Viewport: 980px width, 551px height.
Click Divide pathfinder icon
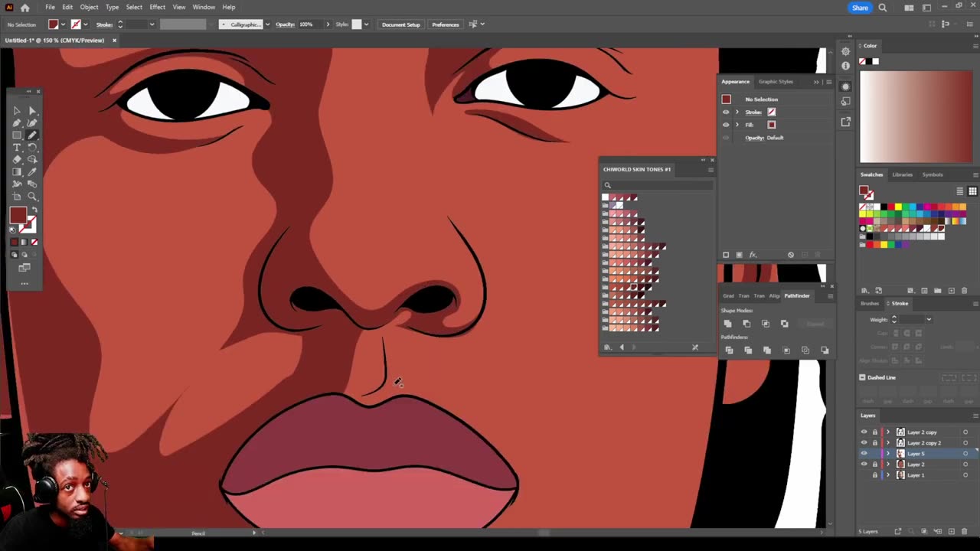729,350
